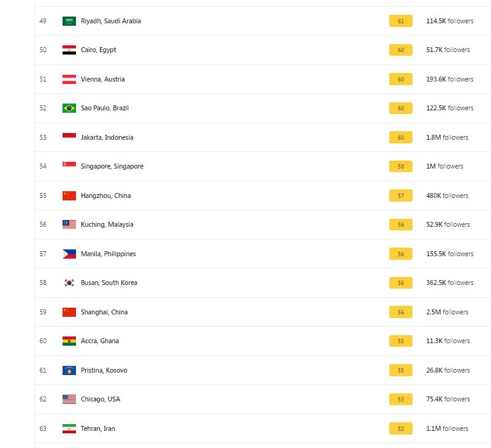
Task: Click Shanghai's 2.5M followers count
Action: pyautogui.click(x=447, y=312)
